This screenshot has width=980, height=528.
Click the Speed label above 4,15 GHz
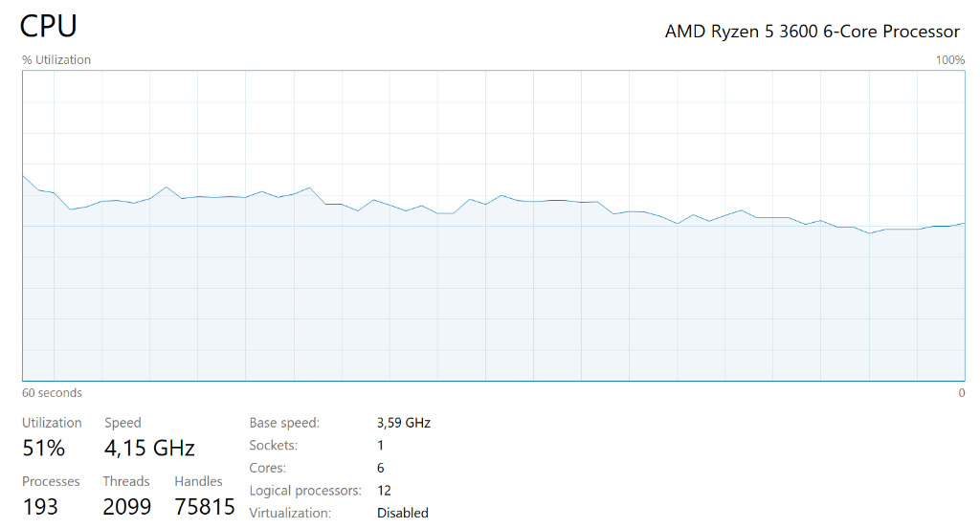[122, 423]
